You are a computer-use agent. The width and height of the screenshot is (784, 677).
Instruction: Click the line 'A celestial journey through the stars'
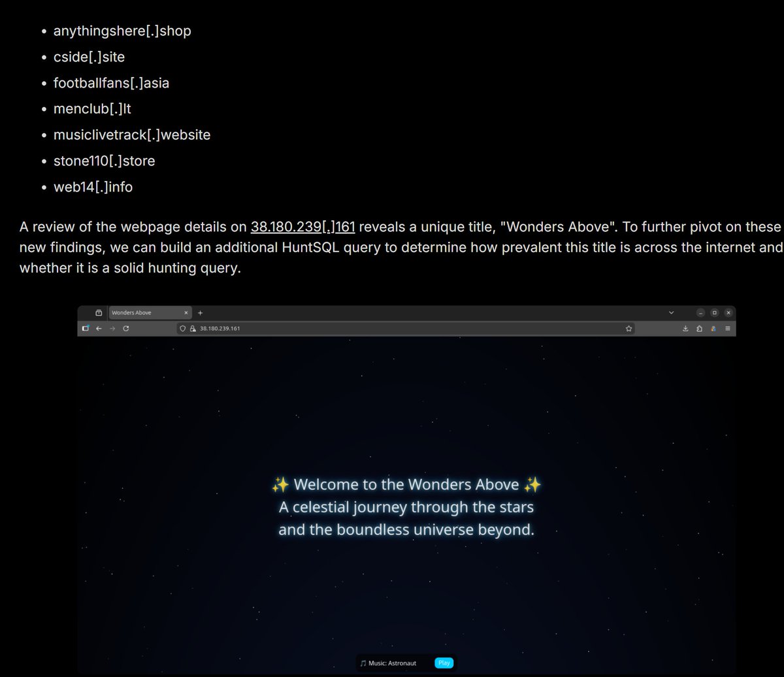[x=406, y=506]
